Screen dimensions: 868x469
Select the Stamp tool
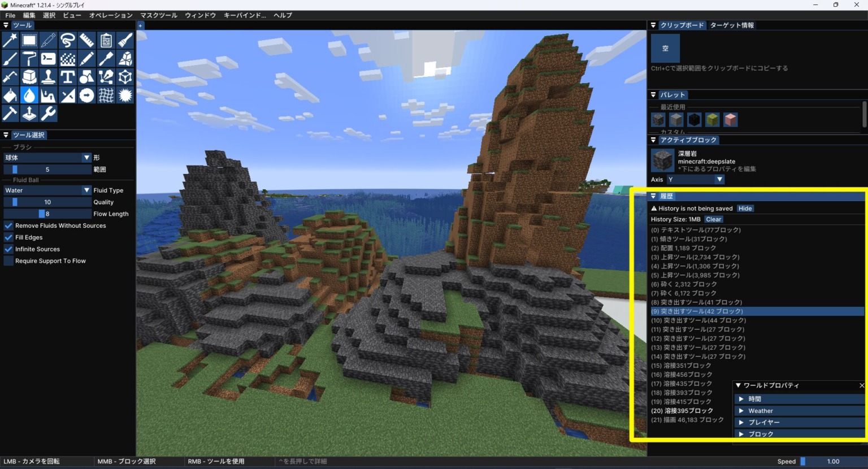(x=48, y=77)
